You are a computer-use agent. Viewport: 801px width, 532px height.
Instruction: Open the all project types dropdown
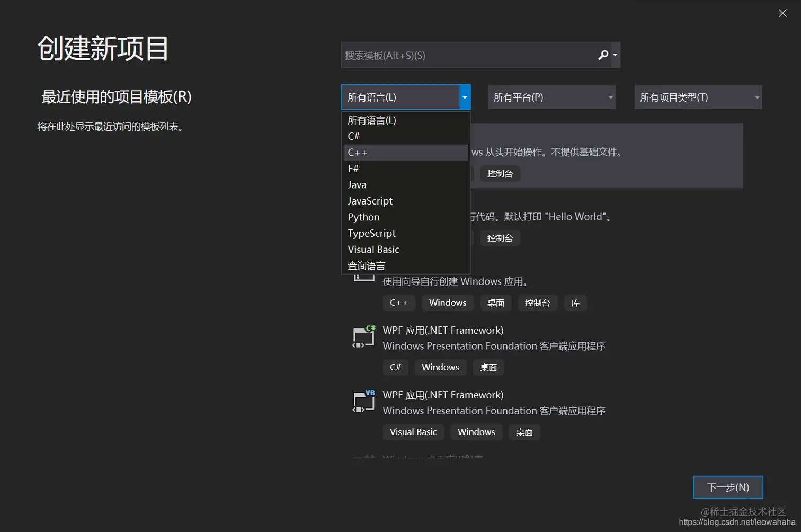[698, 97]
